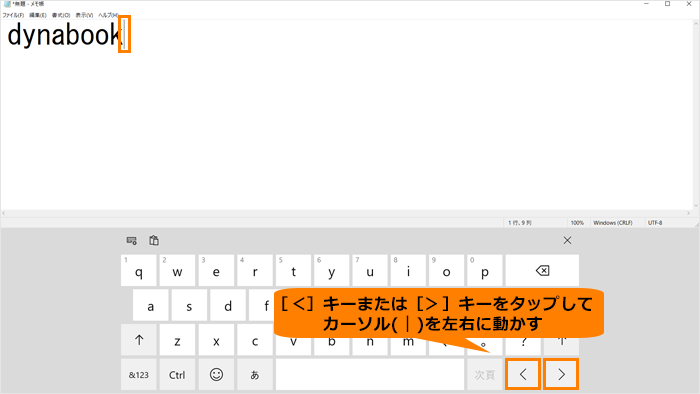Tap the backspace key
The height and width of the screenshot is (394, 700).
tap(542, 270)
